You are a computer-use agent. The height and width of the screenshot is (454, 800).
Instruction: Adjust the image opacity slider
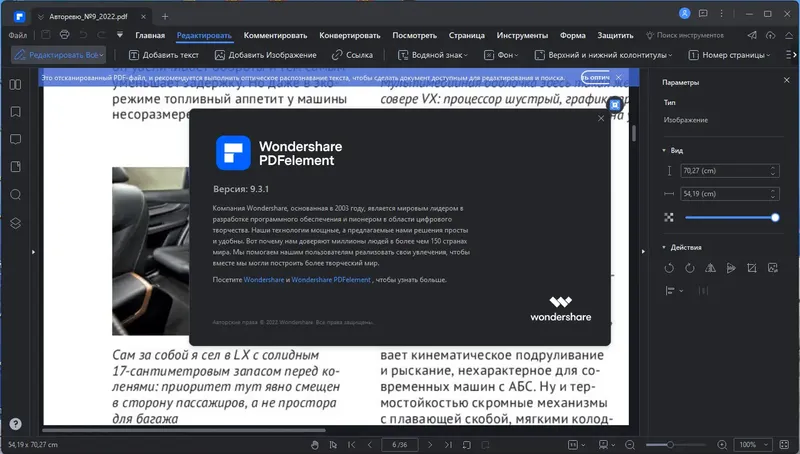pos(731,217)
